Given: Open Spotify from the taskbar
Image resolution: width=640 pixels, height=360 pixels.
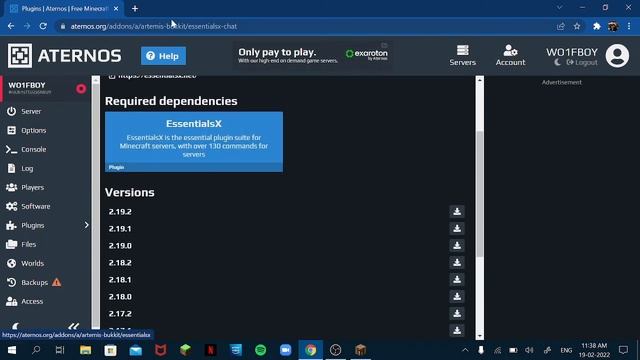Looking at the screenshot, I should point(260,350).
